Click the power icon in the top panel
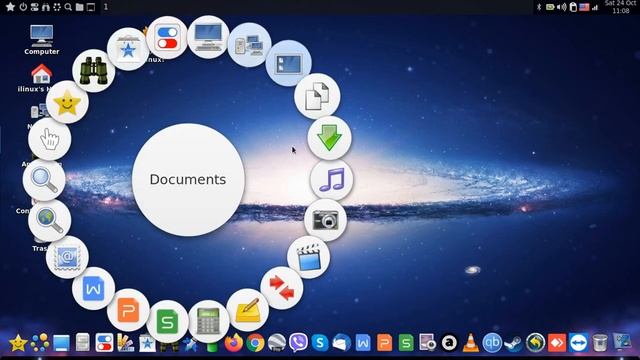 [x=23, y=7]
